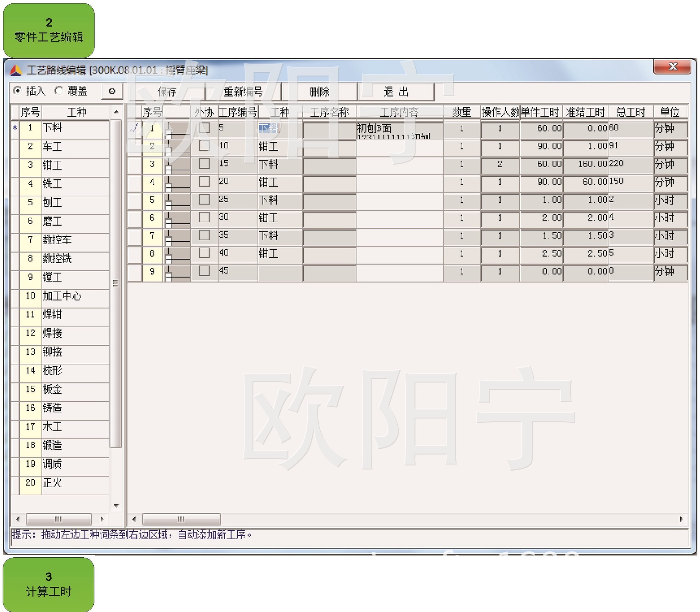This screenshot has width=700, height=612.
Task: Tick the 外协 checkbox for 工序编号 30
Action: 204,217
